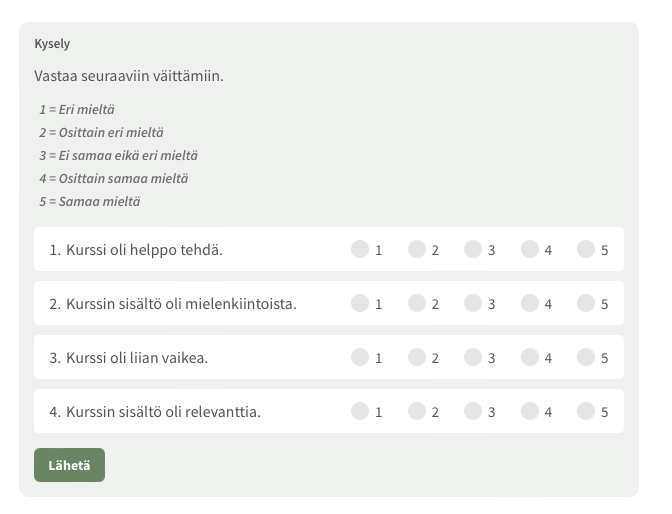Select rating 5 for 'Kurssi oli liian vaikea'
Screen dimensions: 672x514
pyautogui.click(x=586, y=357)
